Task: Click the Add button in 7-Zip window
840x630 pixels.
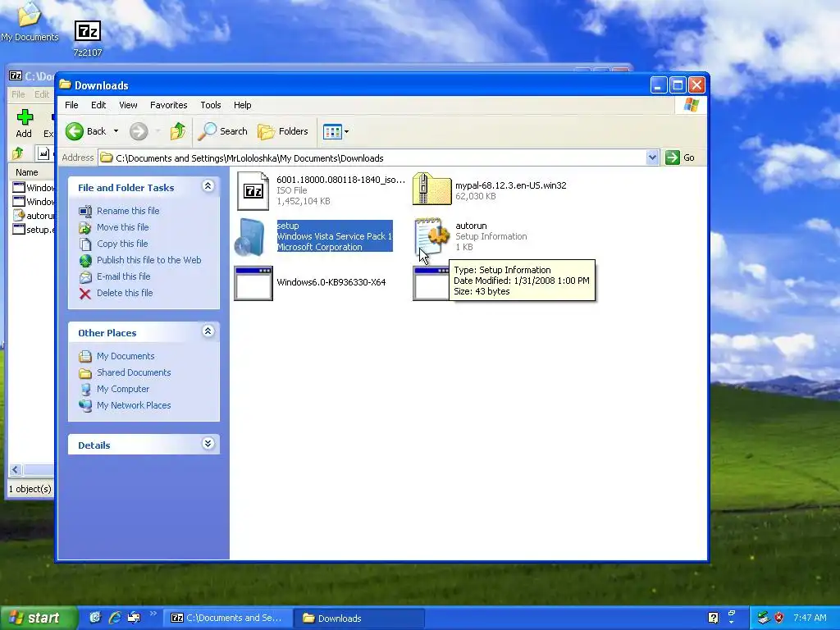Action: pyautogui.click(x=24, y=124)
